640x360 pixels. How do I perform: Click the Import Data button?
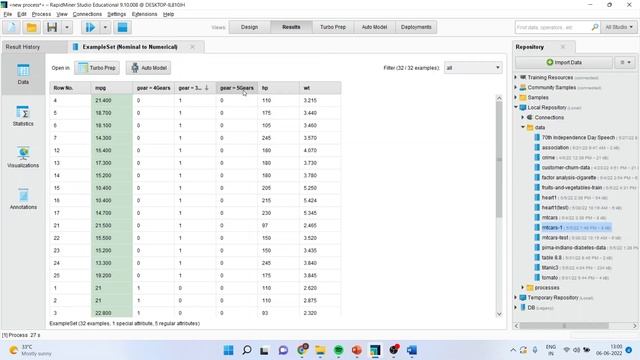(564, 62)
